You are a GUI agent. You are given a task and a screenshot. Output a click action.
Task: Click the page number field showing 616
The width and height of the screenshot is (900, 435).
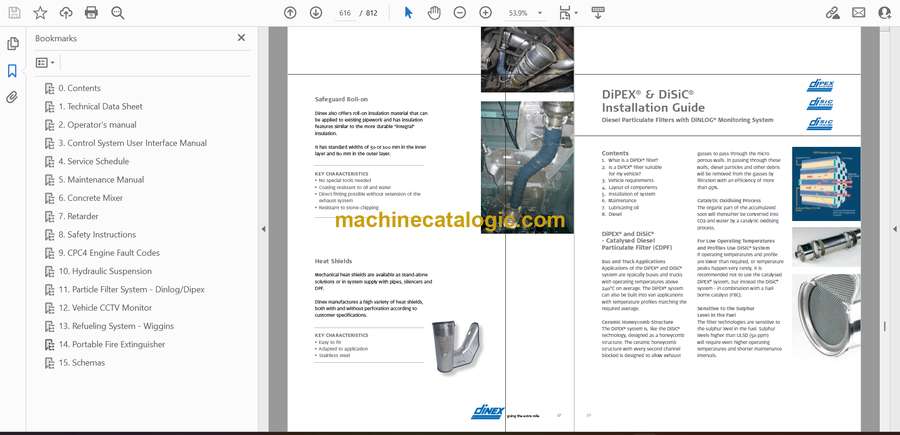point(345,13)
